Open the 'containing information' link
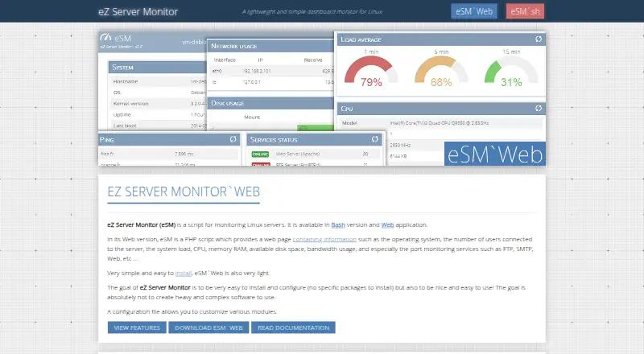 point(324,239)
